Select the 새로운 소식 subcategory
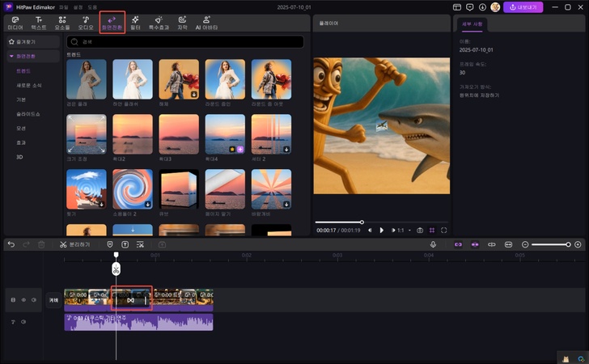The height and width of the screenshot is (364, 589). [29, 85]
